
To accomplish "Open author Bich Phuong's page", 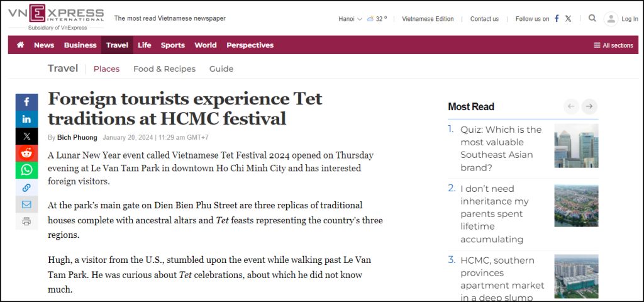I will click(77, 137).
